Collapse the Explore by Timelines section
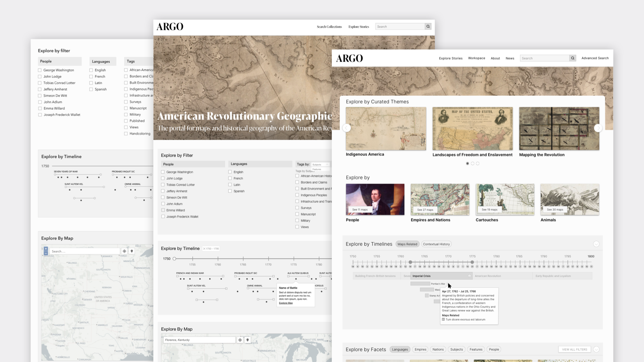 pos(596,244)
